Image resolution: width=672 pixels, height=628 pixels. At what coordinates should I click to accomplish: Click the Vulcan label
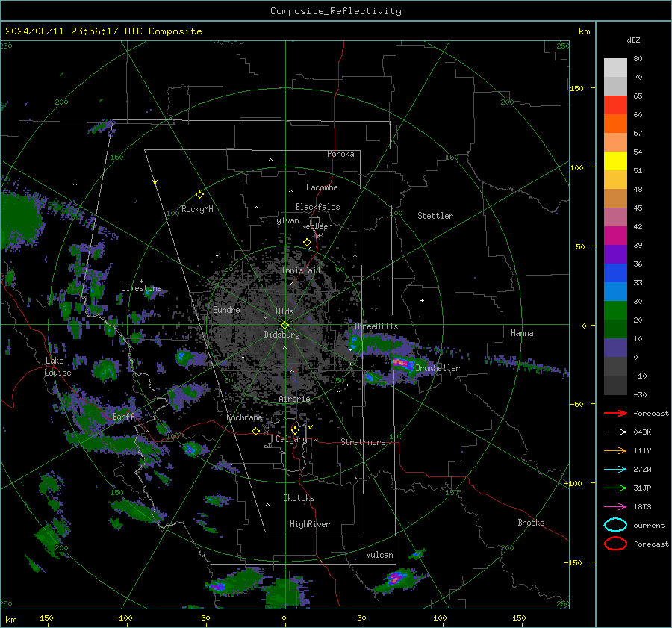click(x=379, y=555)
